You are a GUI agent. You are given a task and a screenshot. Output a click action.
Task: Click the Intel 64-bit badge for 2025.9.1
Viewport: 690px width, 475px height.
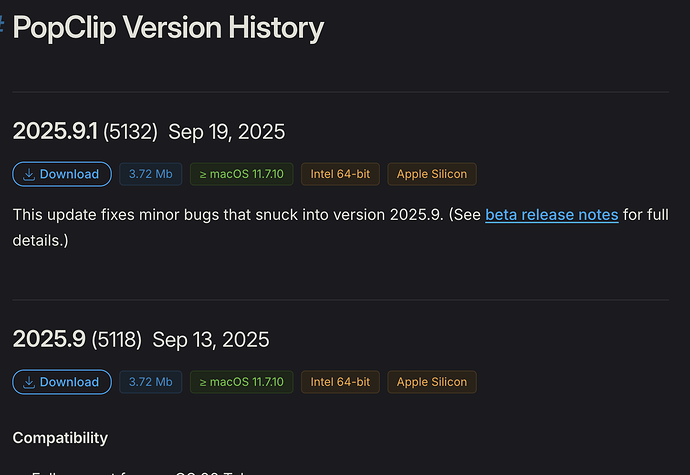(x=340, y=174)
